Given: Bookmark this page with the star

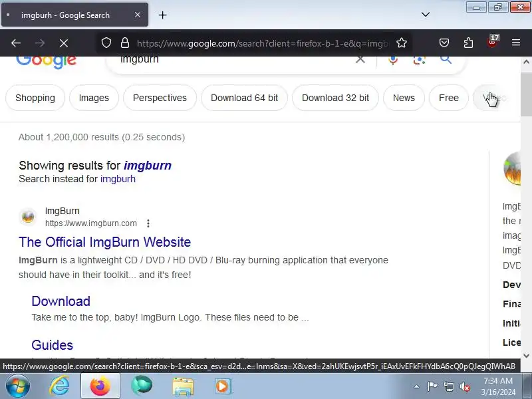Looking at the screenshot, I should click(402, 43).
